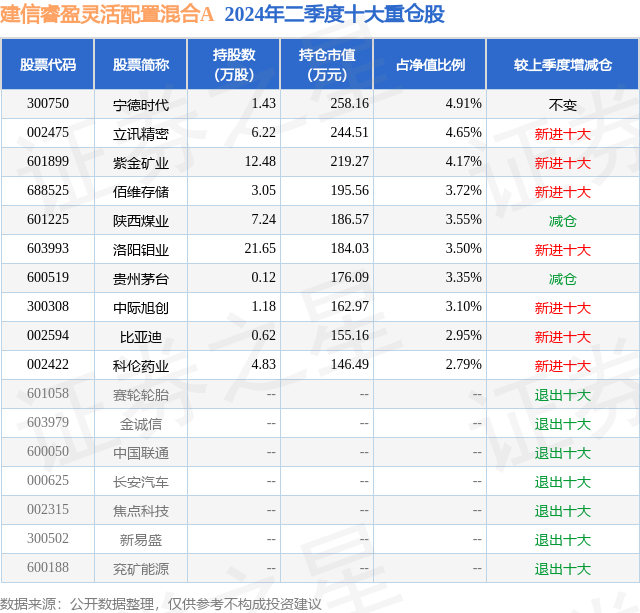Select stock code 688525

coord(48,191)
